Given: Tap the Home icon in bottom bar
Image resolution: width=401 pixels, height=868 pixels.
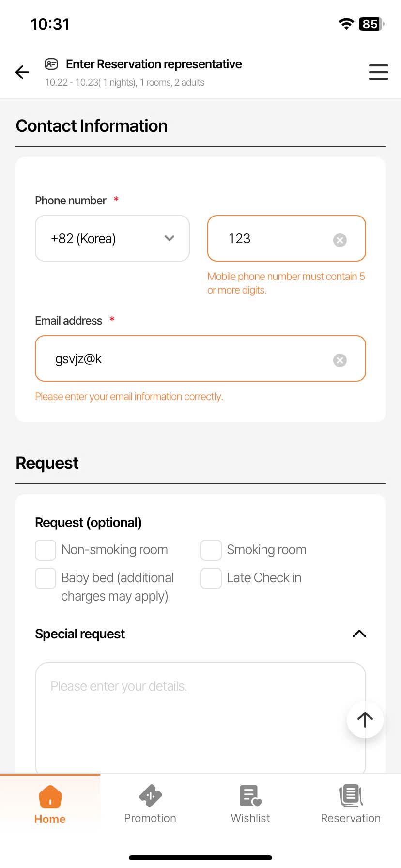Looking at the screenshot, I should tap(50, 796).
